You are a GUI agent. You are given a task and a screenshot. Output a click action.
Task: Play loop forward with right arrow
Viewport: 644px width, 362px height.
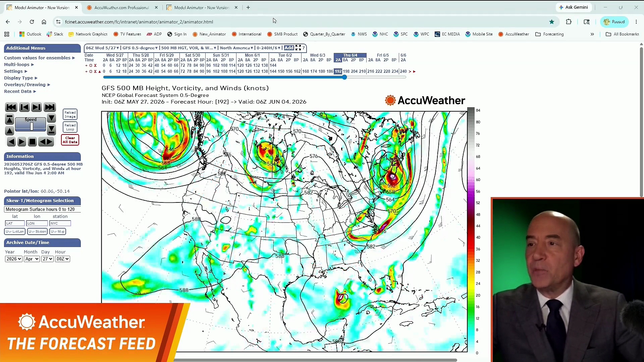[21, 142]
